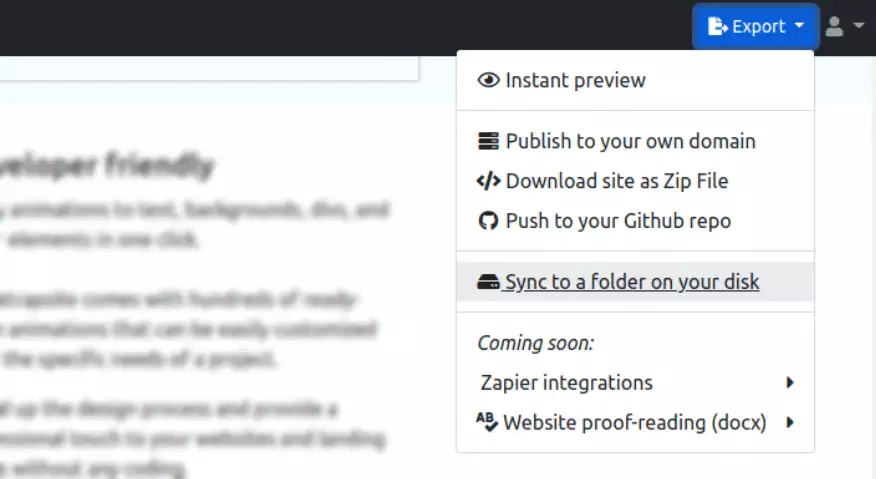Open Sync to a folder on your disk
The height and width of the screenshot is (479, 876).
632,283
